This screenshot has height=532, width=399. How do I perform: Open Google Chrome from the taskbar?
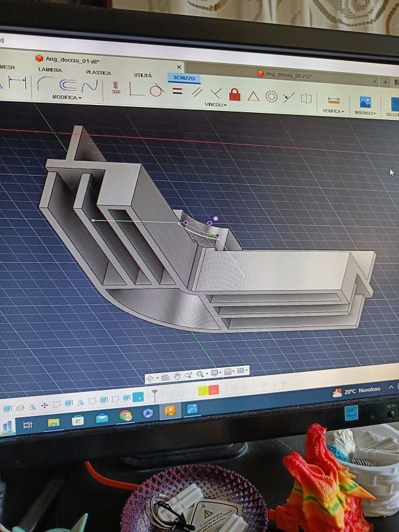tap(126, 415)
